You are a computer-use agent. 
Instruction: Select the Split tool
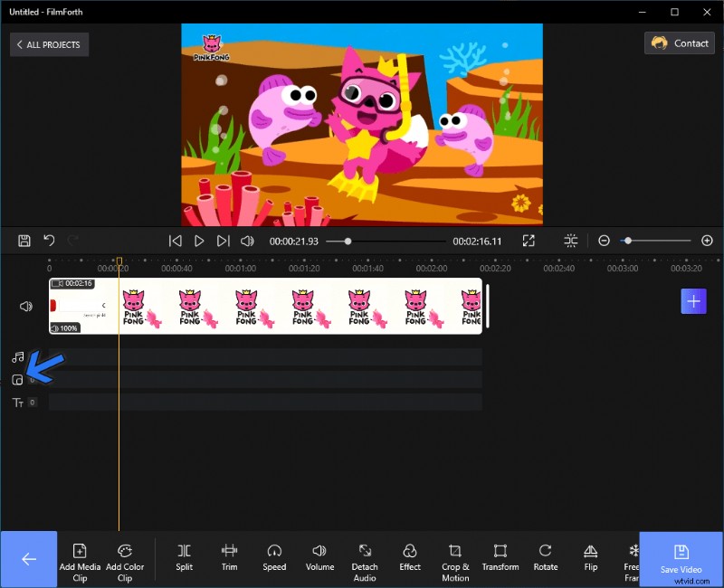click(x=184, y=558)
